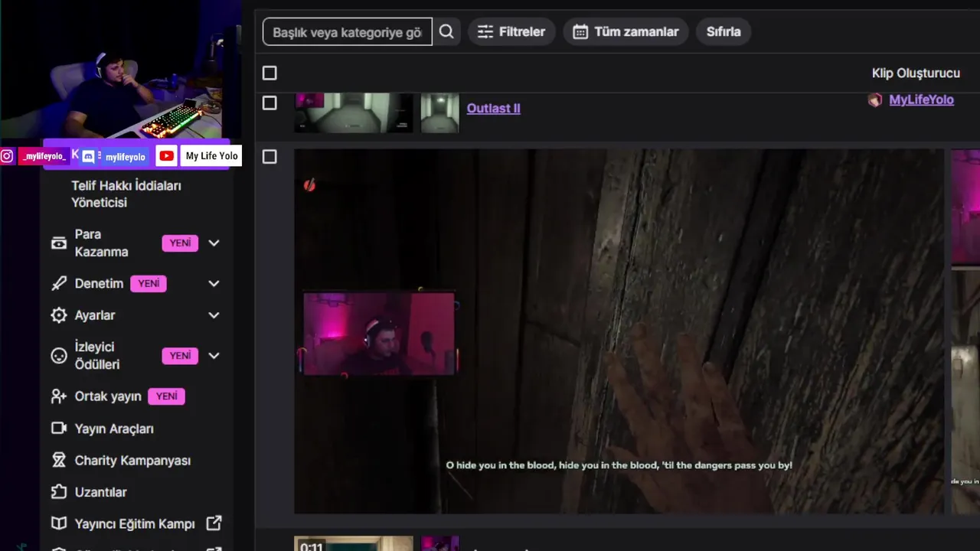Screen dimensions: 980x551
Task: Open the Outlast II category link
Action: [x=494, y=108]
